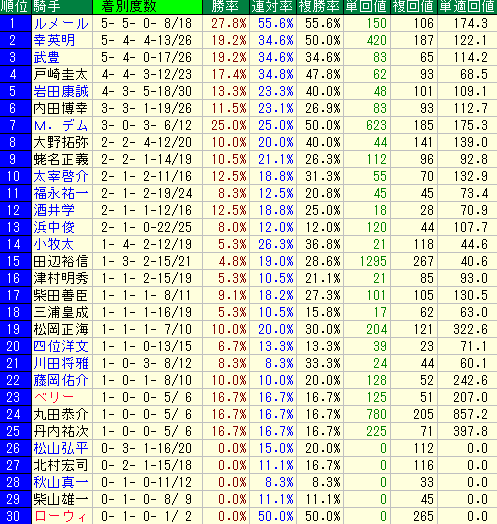This screenshot has width=497, height=524.
Task: Select the 単回値 column header
Action: 367,7
